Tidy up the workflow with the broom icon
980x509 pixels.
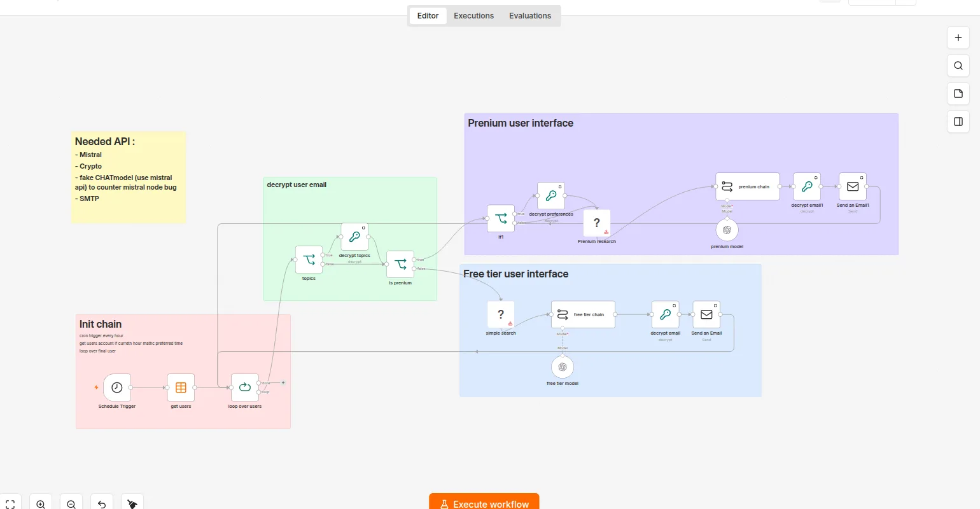132,504
